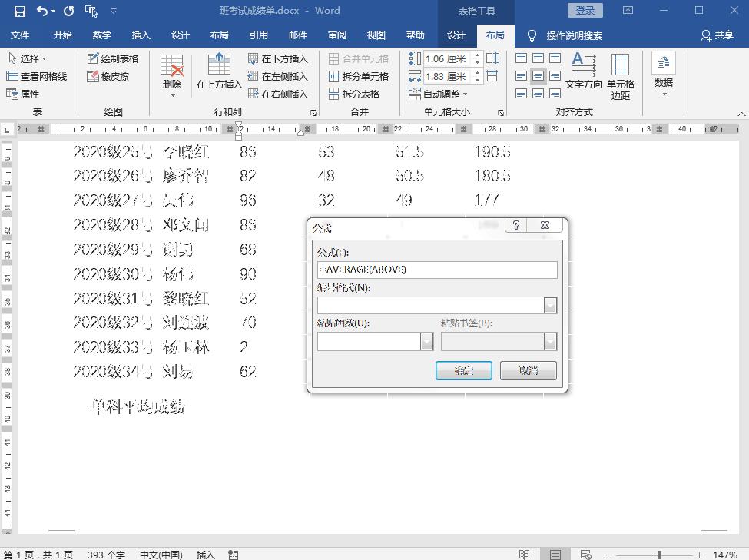Increase row height with up spinner
This screenshot has width=749, height=560.
pyautogui.click(x=477, y=55)
